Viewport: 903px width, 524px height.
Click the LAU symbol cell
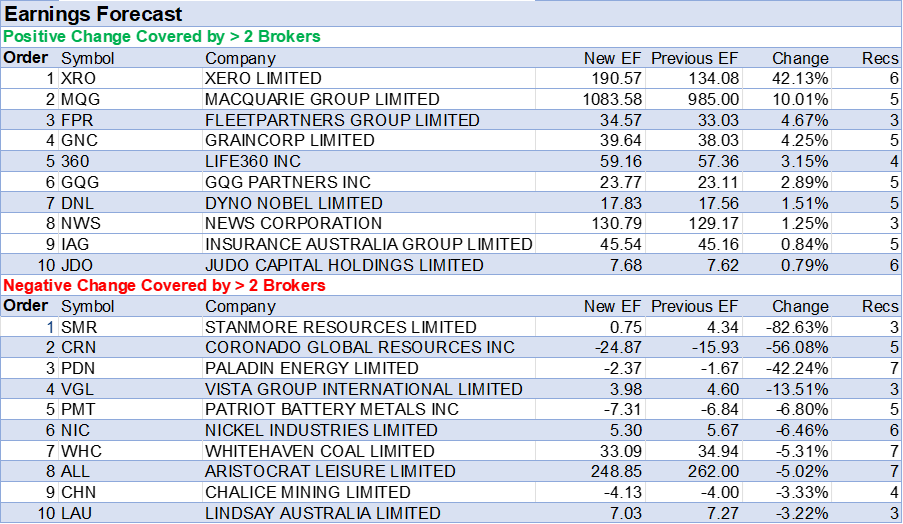(x=76, y=513)
